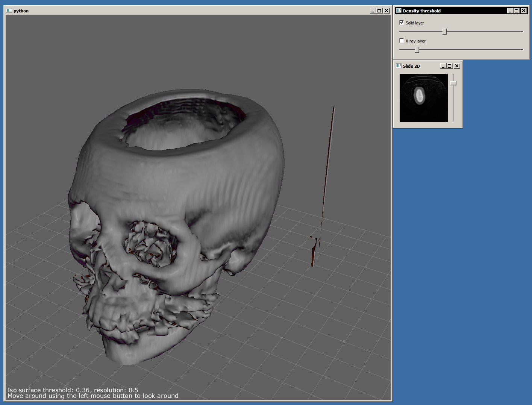532x405 pixels.
Task: Click the Density threshold window icon
Action: click(399, 11)
